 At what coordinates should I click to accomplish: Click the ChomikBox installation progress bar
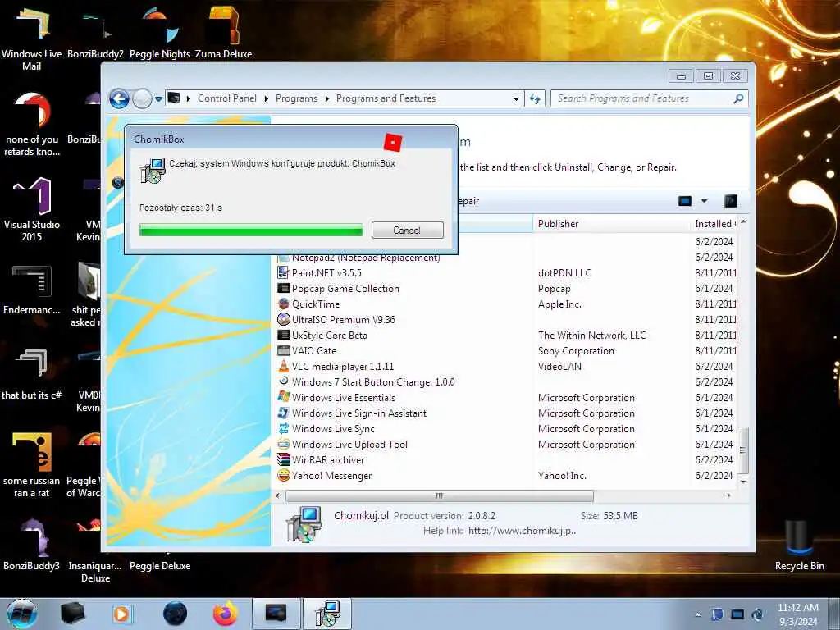pos(251,230)
